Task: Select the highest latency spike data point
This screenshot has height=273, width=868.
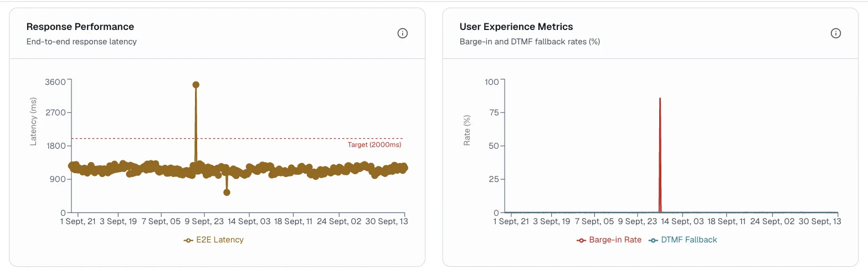Action: (196, 85)
